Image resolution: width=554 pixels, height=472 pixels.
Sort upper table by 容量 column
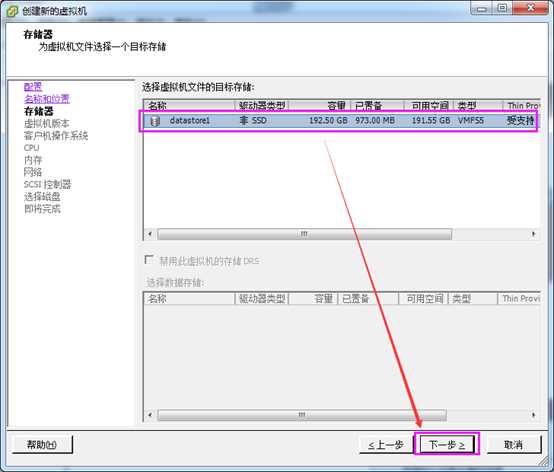click(x=320, y=105)
